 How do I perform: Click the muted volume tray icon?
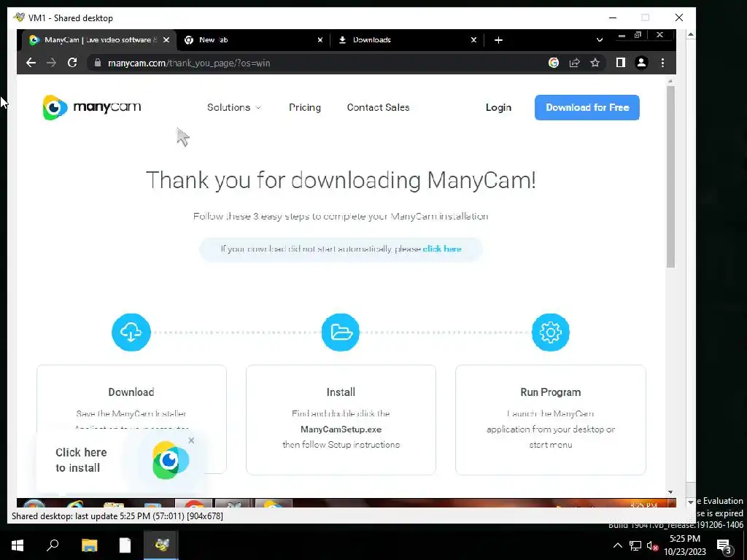coord(652,545)
